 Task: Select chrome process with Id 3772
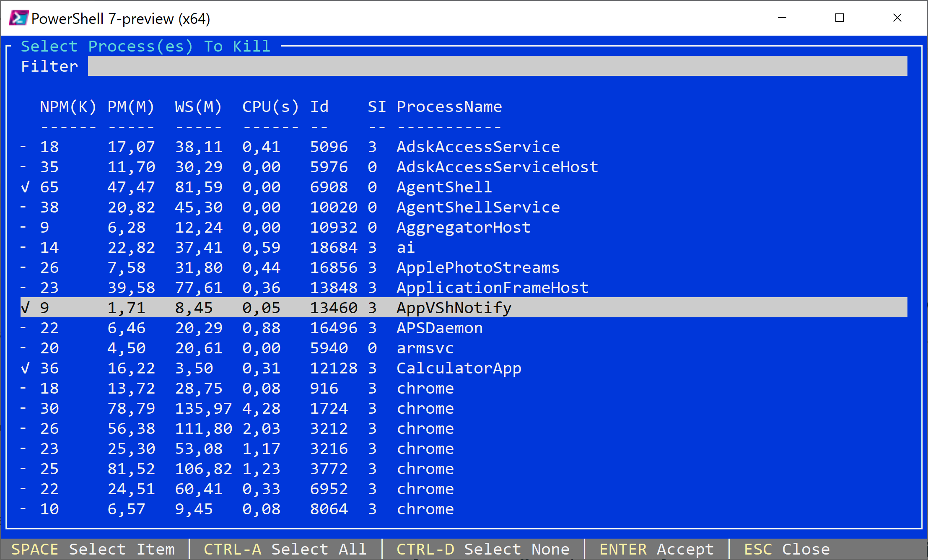(x=425, y=469)
